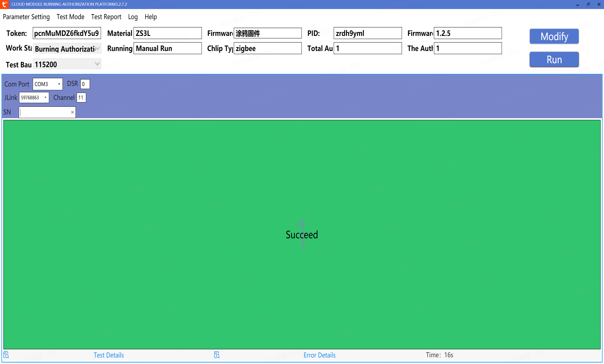Screen dimensions: 604x364
Task: Click the green Succeed status panel
Action: tap(302, 234)
